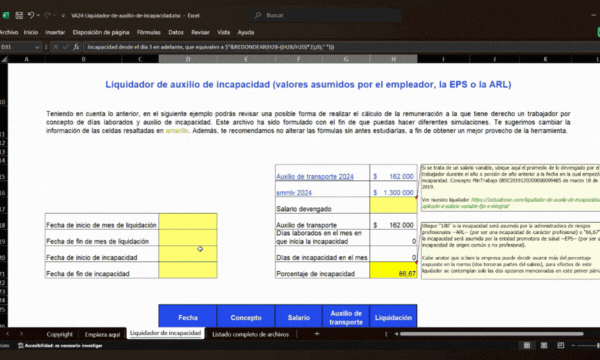Click the Redo arrow icon
The image size is (600, 360).
(x=47, y=15)
